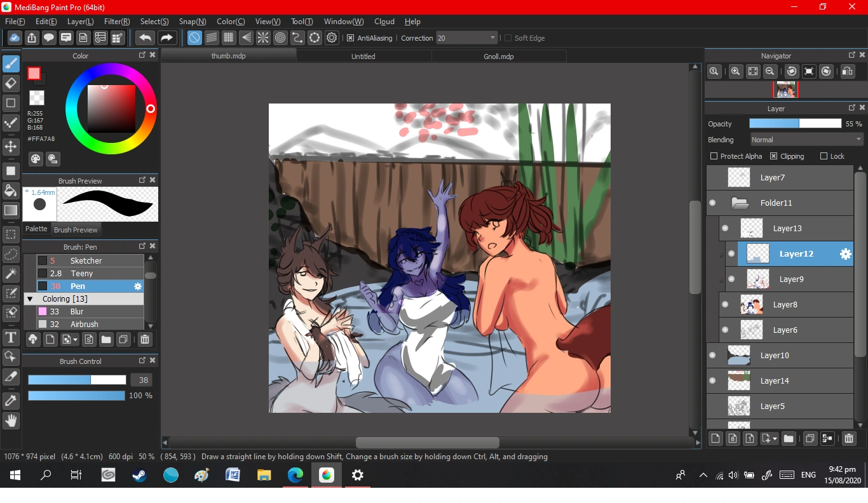Select Layer8 in the layer list
This screenshot has height=503, width=868.
tap(786, 305)
